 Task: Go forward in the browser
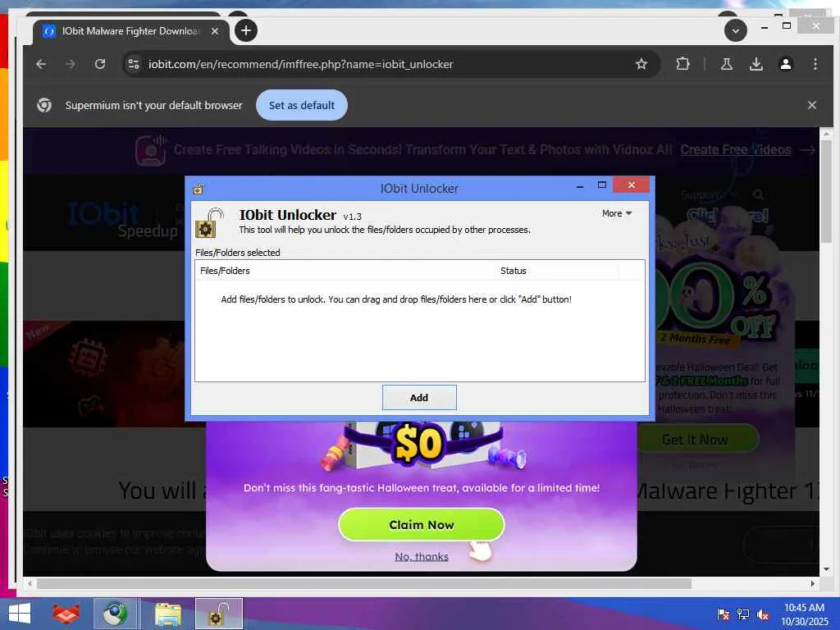point(71,64)
